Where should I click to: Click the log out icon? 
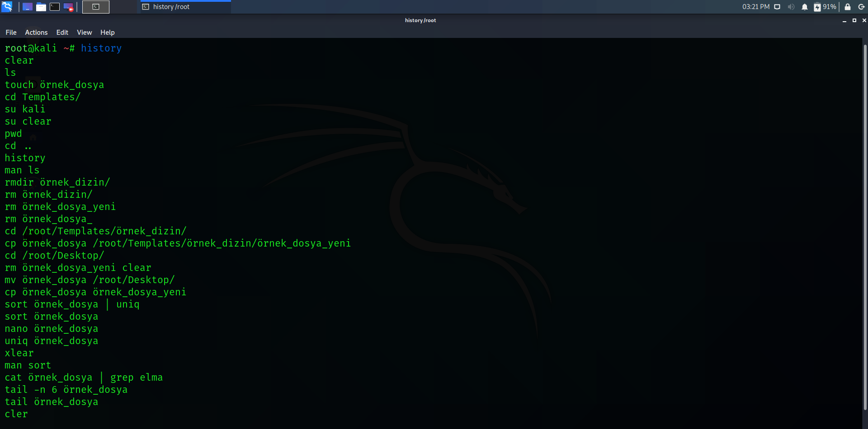(861, 7)
